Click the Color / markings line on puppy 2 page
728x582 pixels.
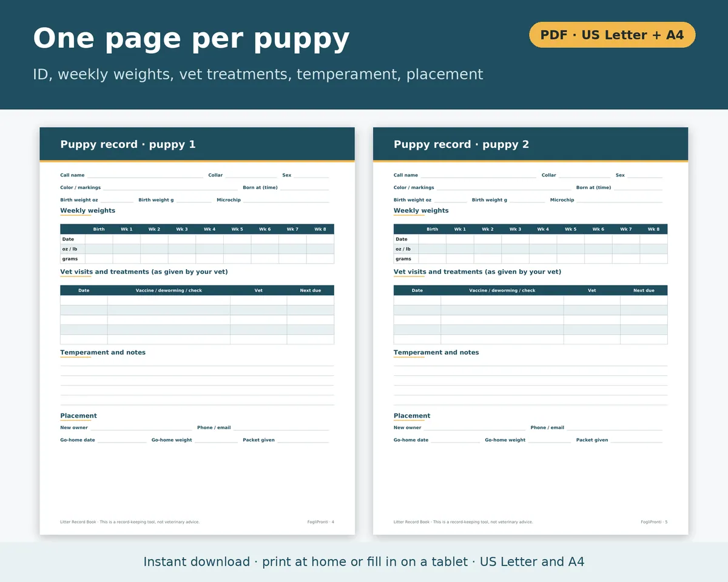(504, 187)
